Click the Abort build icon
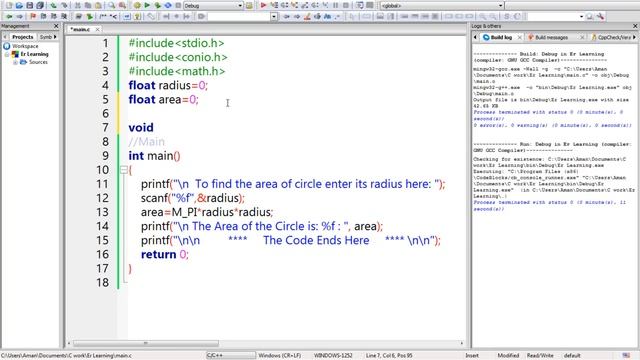640x360 pixels. pos(178,5)
